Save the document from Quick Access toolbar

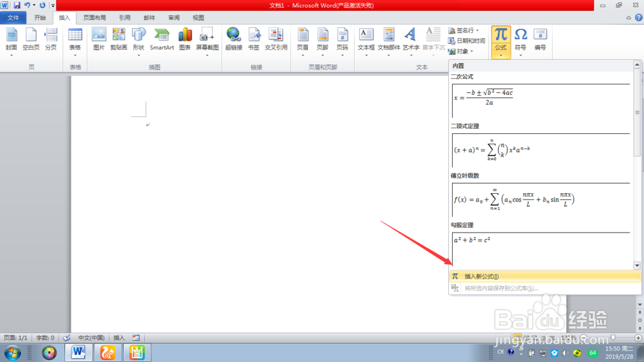[x=17, y=5]
